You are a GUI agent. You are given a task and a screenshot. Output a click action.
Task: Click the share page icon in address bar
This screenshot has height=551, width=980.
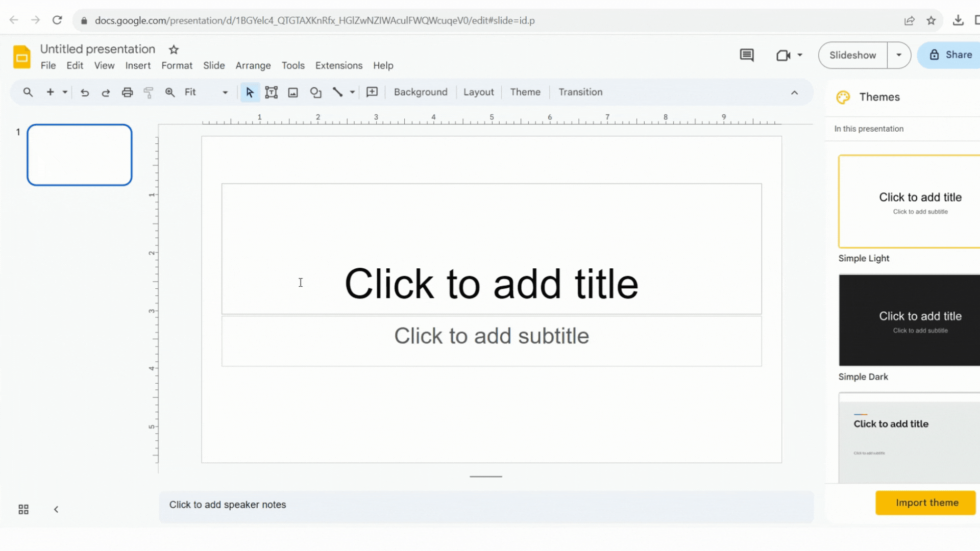(909, 20)
